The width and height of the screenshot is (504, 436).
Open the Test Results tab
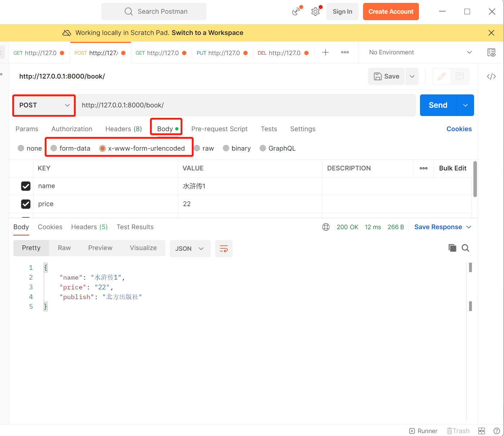point(135,227)
